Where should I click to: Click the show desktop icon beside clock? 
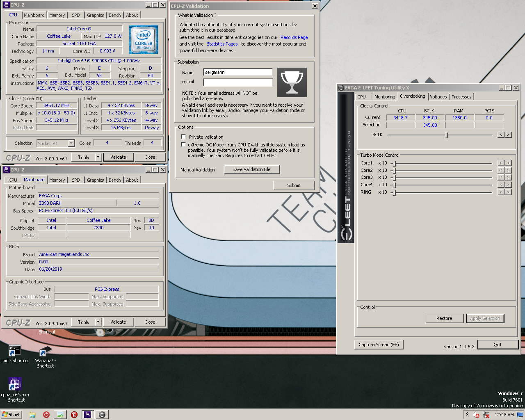520,415
